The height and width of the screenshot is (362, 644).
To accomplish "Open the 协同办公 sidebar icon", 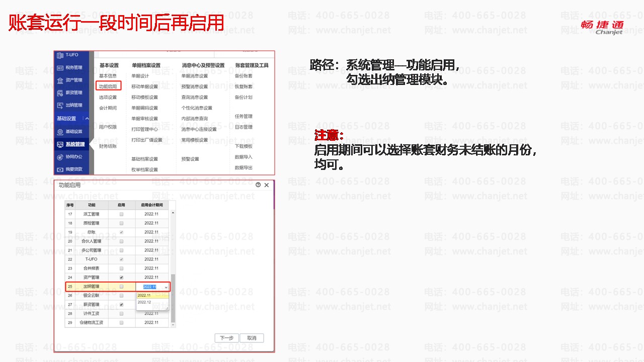I will coord(60,157).
